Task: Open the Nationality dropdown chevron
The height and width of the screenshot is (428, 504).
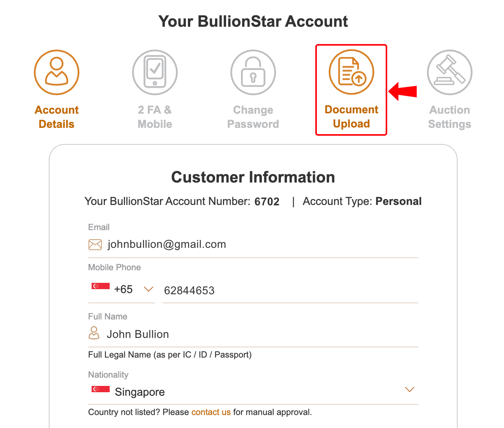Action: coord(410,389)
